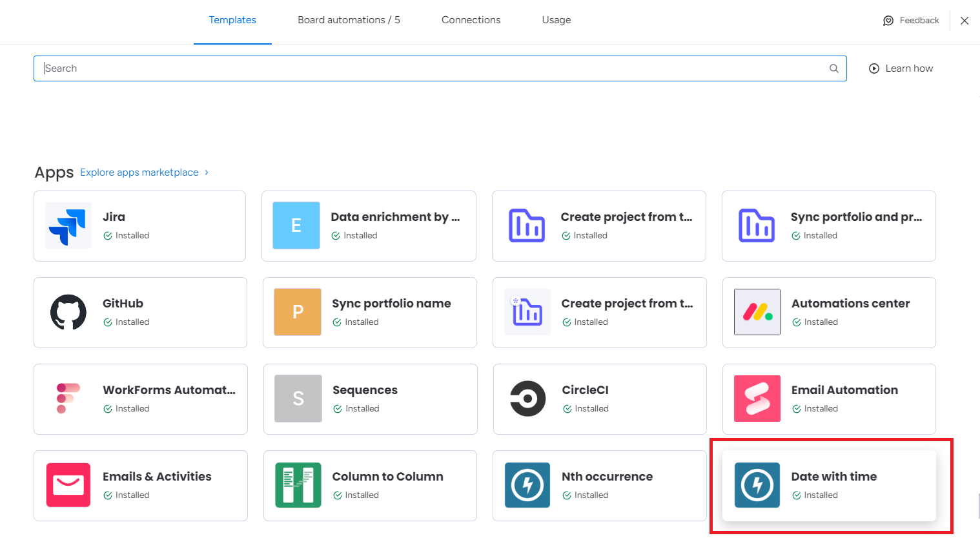
Task: Open the Usage tab
Action: [556, 20]
